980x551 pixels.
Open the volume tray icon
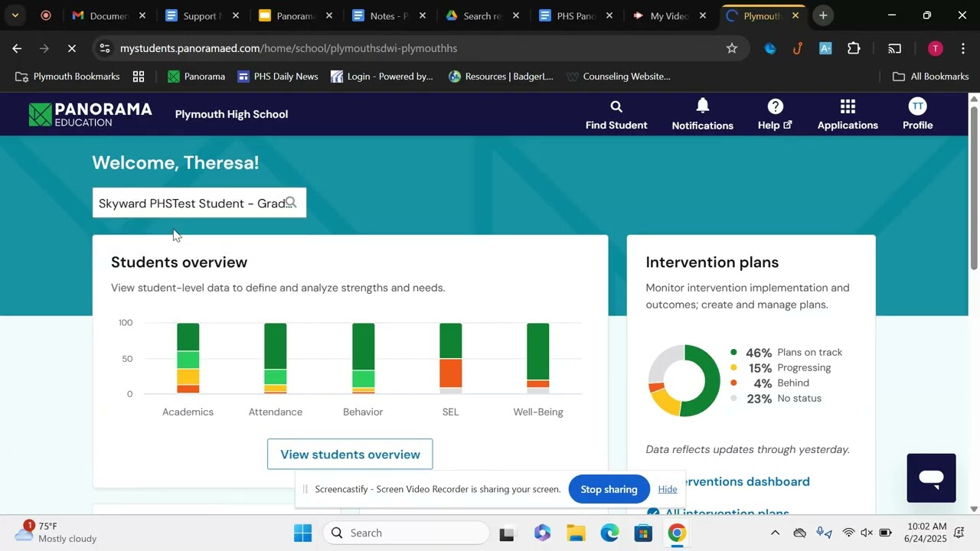point(867,533)
